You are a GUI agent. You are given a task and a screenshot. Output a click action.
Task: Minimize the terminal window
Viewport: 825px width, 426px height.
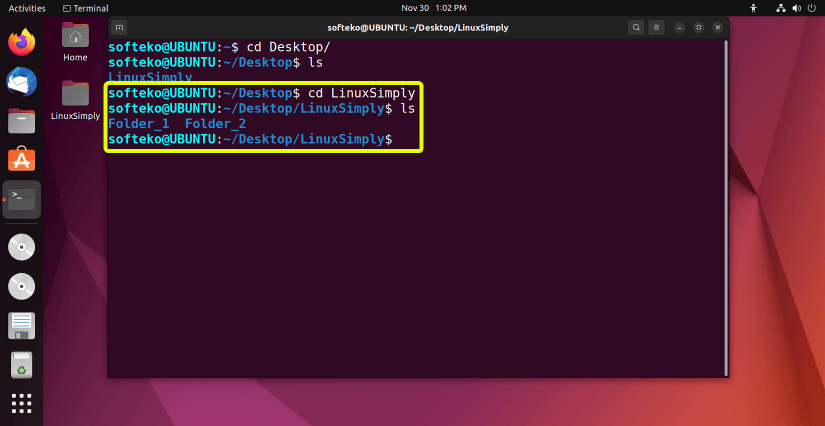pyautogui.click(x=680, y=27)
